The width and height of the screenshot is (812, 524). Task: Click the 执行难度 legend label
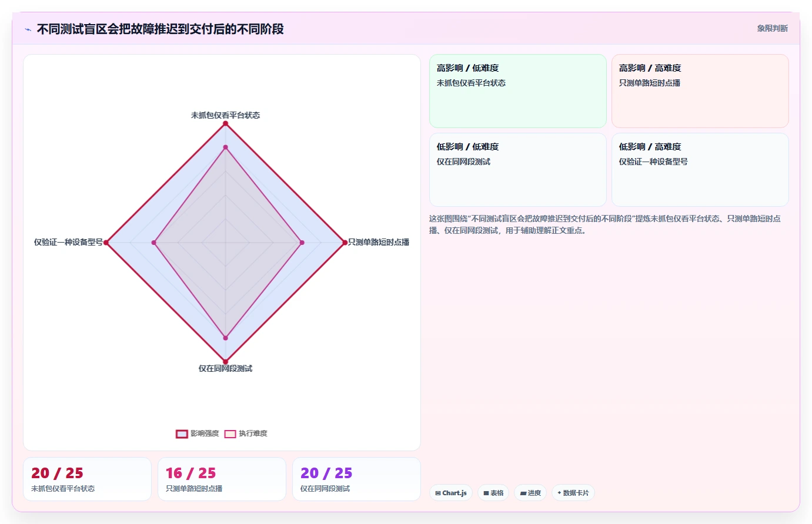click(253, 434)
